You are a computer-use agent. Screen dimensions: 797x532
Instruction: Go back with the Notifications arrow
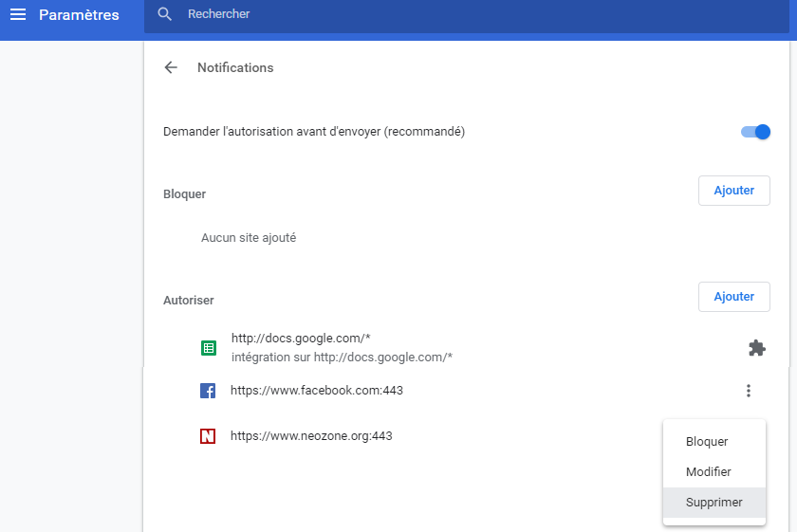171,67
